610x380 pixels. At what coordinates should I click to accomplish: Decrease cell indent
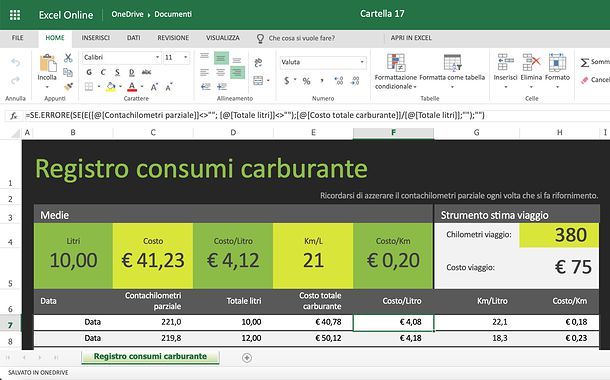pos(206,86)
